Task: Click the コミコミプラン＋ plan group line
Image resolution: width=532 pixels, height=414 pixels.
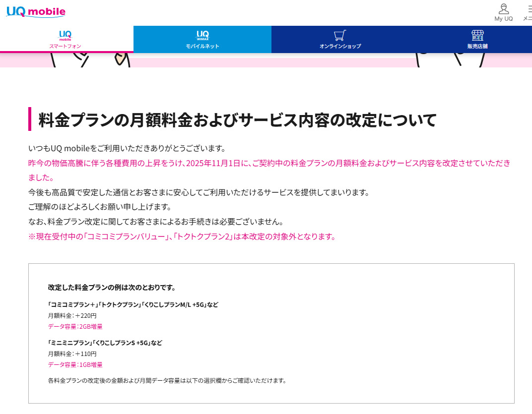Action: click(x=133, y=304)
